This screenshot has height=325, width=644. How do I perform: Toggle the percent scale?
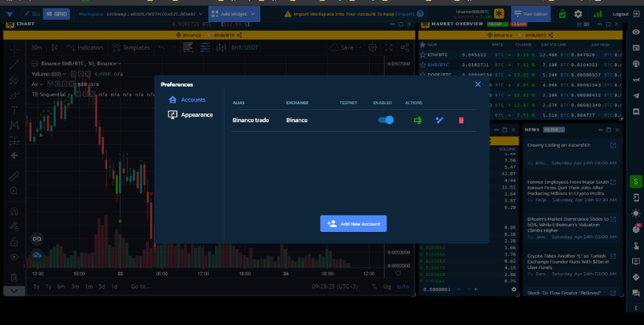click(x=374, y=286)
